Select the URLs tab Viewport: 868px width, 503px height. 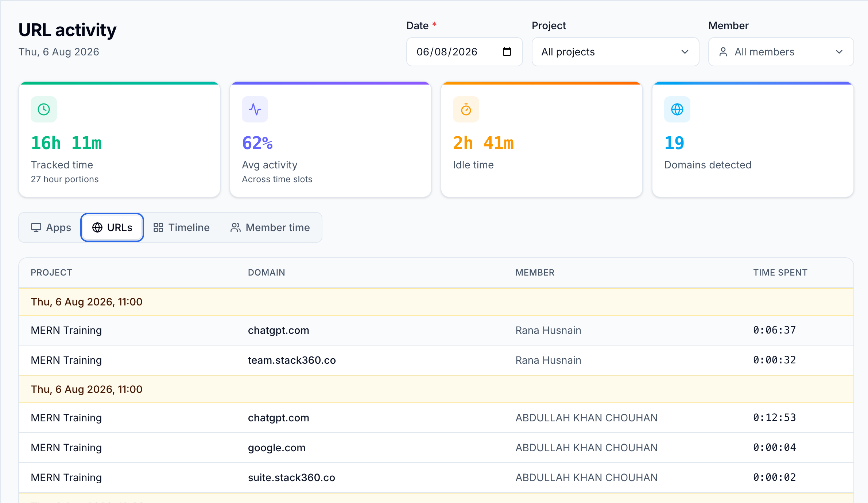coord(112,227)
